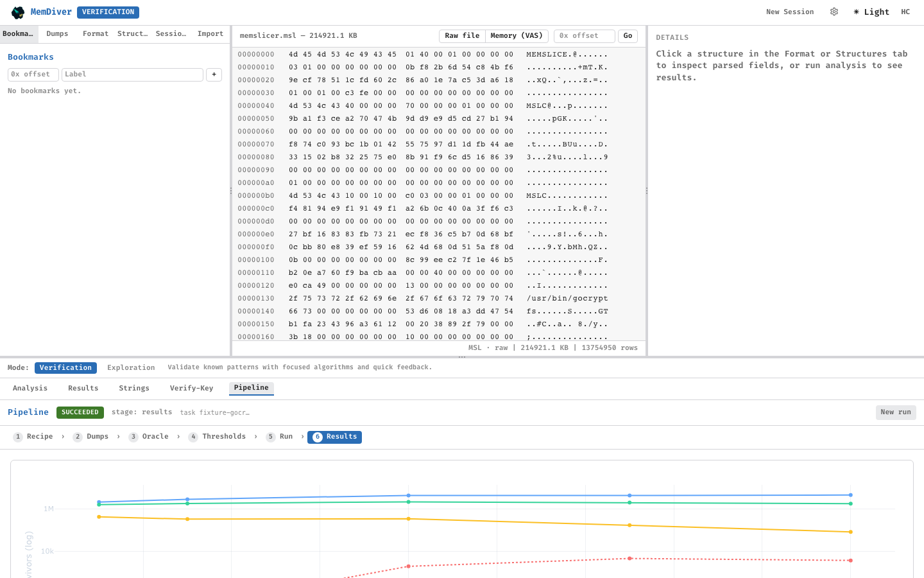Click the Bookmarks heading
The image size is (924, 578).
tap(31, 57)
